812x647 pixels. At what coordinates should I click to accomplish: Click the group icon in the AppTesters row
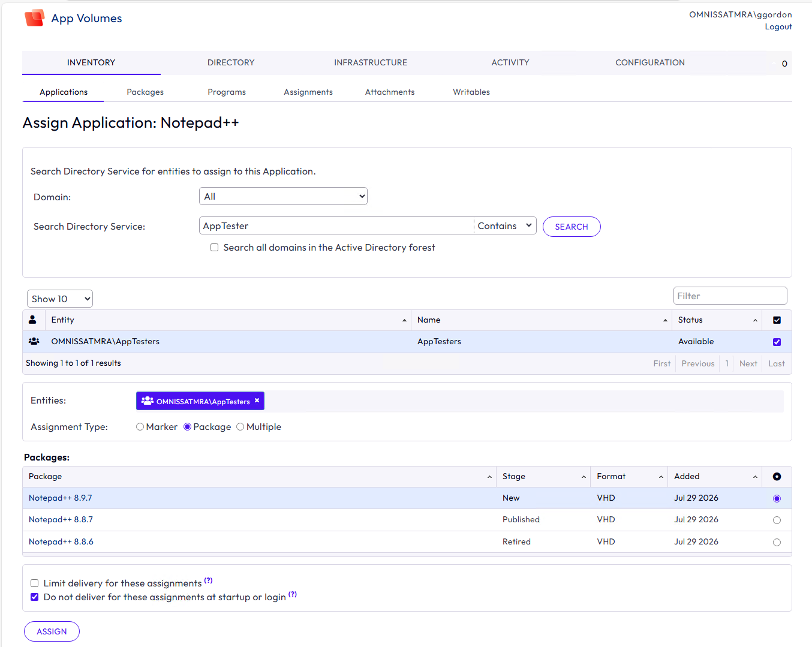point(34,341)
